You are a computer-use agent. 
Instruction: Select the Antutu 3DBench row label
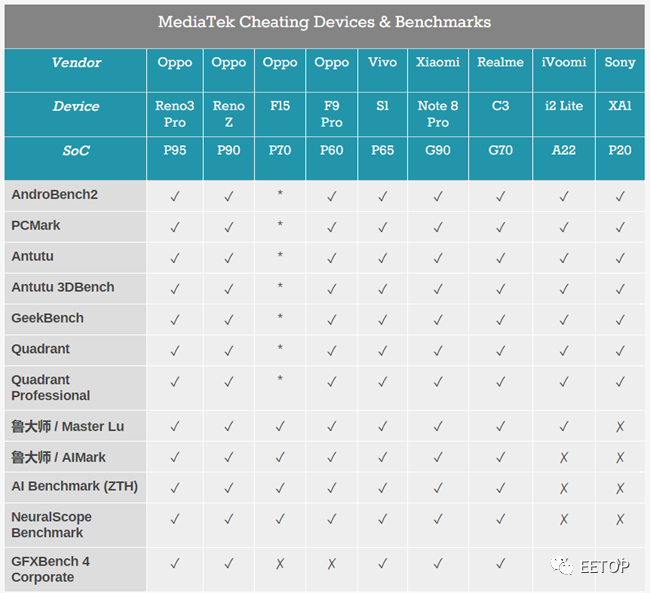pos(62,288)
